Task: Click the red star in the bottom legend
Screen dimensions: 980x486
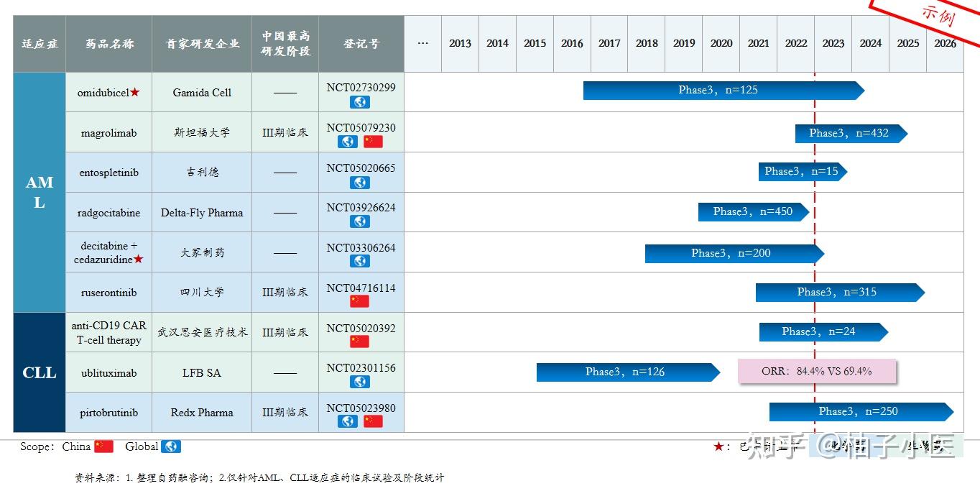Action: coord(718,446)
